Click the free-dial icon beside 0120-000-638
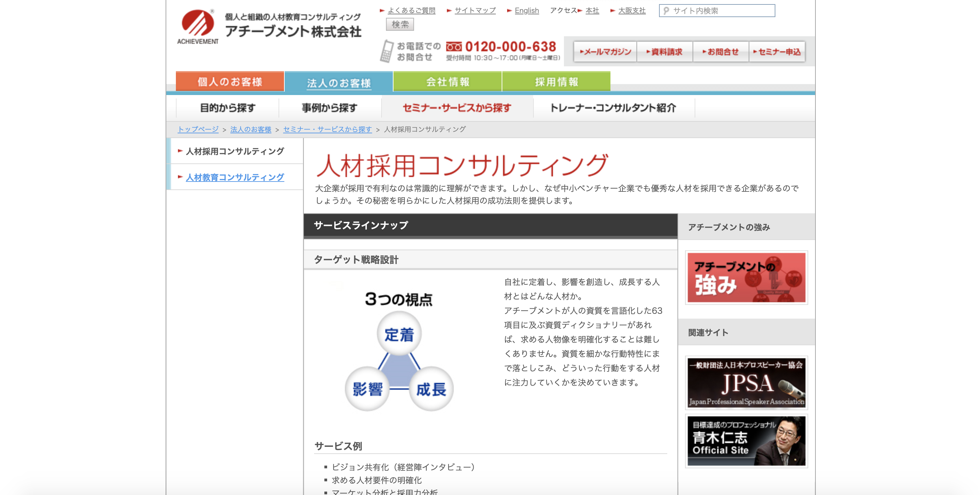This screenshot has width=980, height=495. pos(454,47)
